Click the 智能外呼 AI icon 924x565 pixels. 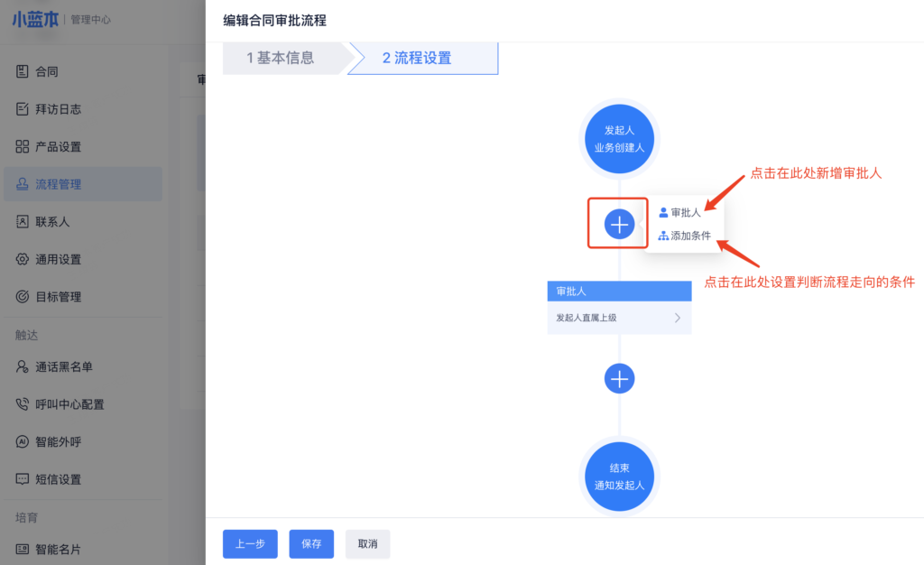click(23, 442)
